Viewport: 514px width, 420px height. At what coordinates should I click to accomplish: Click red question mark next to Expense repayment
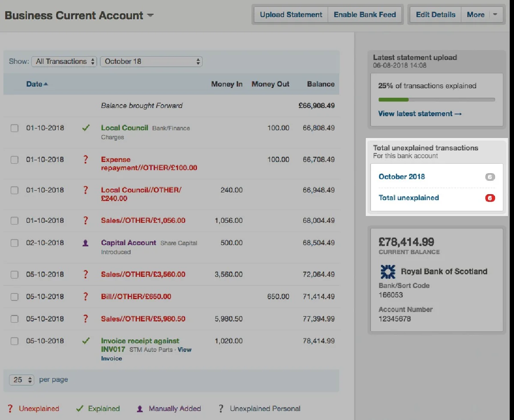[x=86, y=159]
